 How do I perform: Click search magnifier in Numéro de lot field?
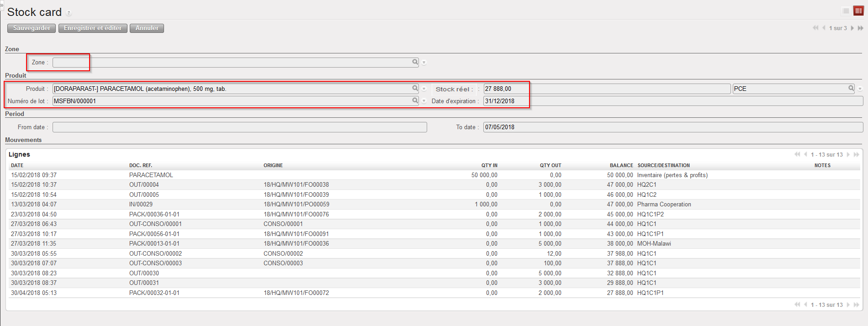[415, 101]
